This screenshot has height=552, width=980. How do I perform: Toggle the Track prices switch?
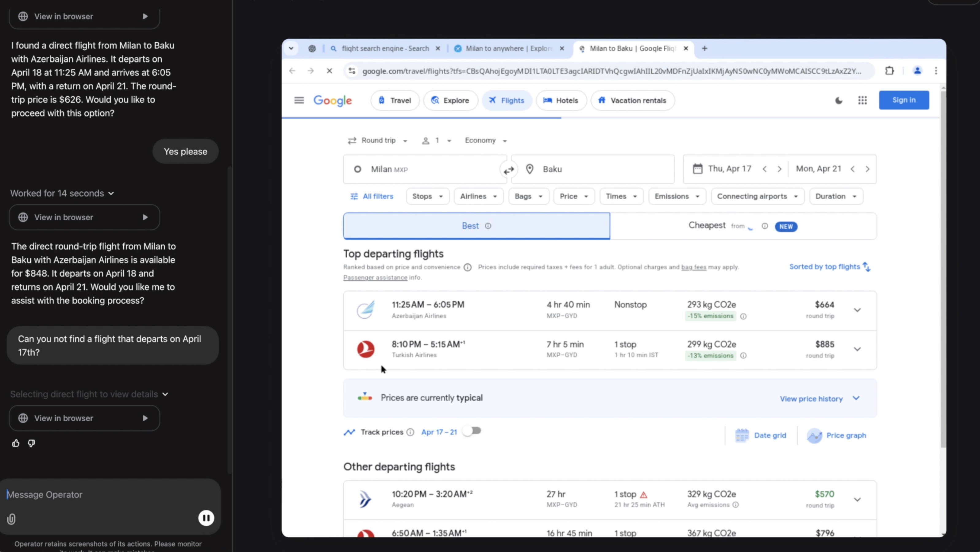point(472,431)
